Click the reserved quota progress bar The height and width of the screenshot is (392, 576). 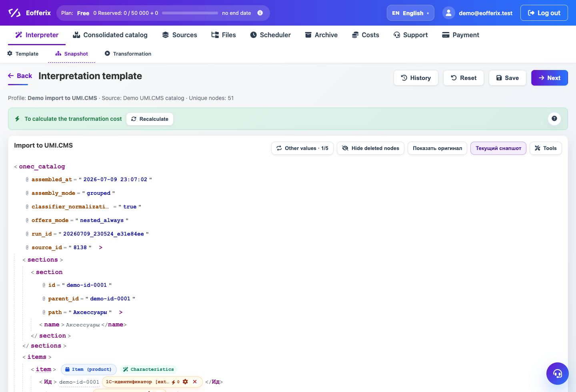[x=190, y=13]
